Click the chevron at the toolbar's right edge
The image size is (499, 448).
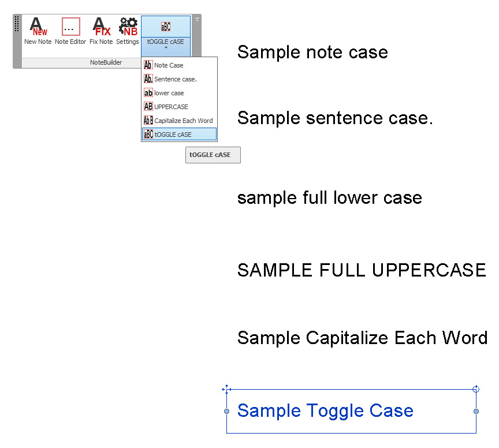coord(196,19)
